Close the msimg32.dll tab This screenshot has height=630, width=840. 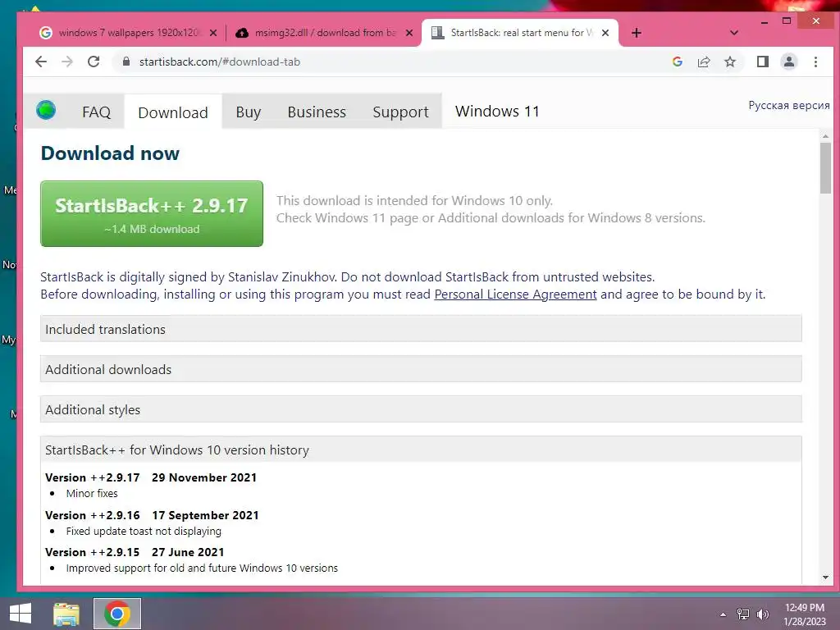click(409, 33)
